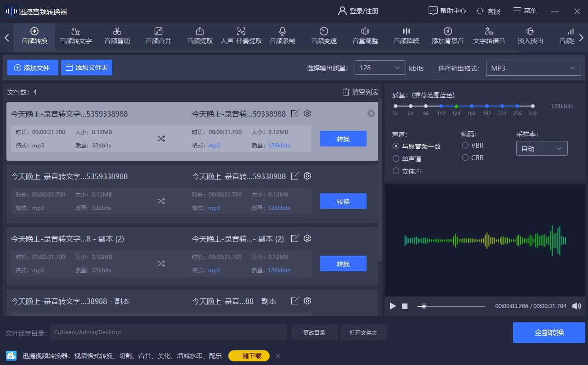Click the play button under the waveform
The width and height of the screenshot is (588, 365).
tap(393, 306)
